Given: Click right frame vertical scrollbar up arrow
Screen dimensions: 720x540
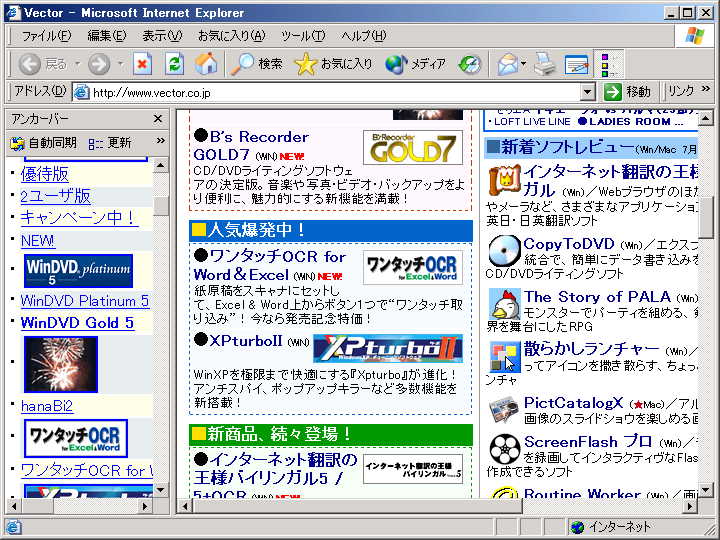Looking at the screenshot, I should (705, 119).
